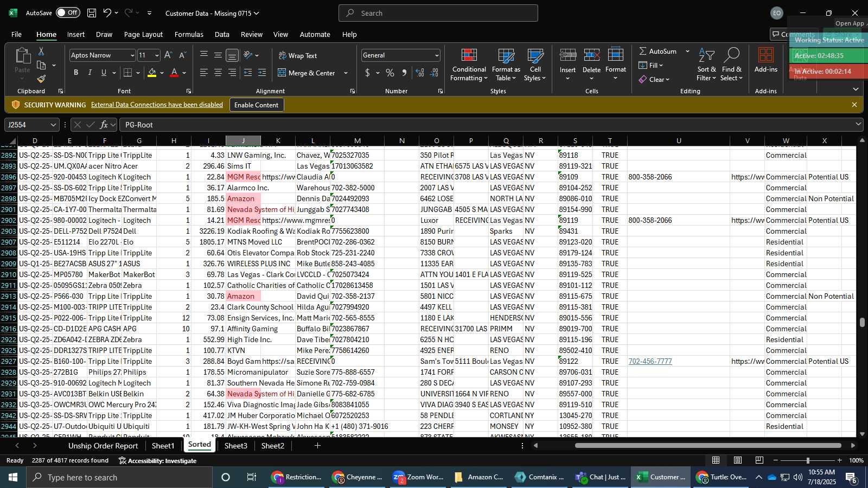Apply Percent Style format
The width and height of the screenshot is (868, 488).
point(390,73)
